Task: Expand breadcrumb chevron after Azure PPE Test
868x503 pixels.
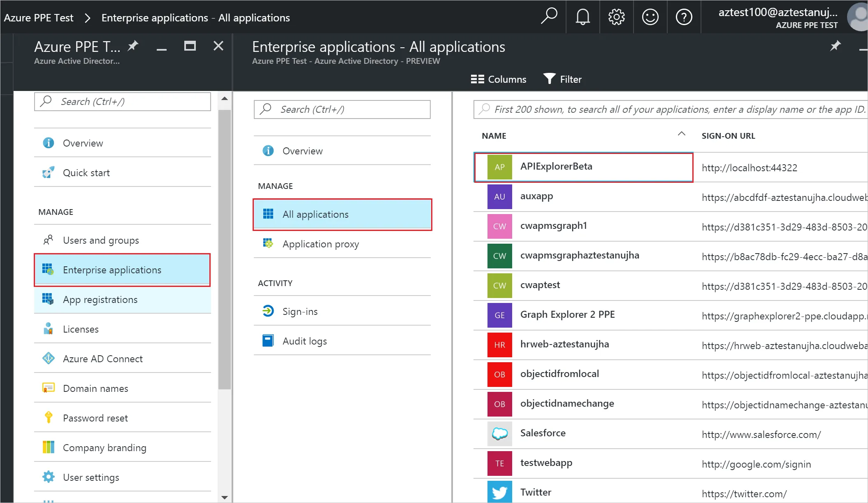Action: [x=87, y=18]
